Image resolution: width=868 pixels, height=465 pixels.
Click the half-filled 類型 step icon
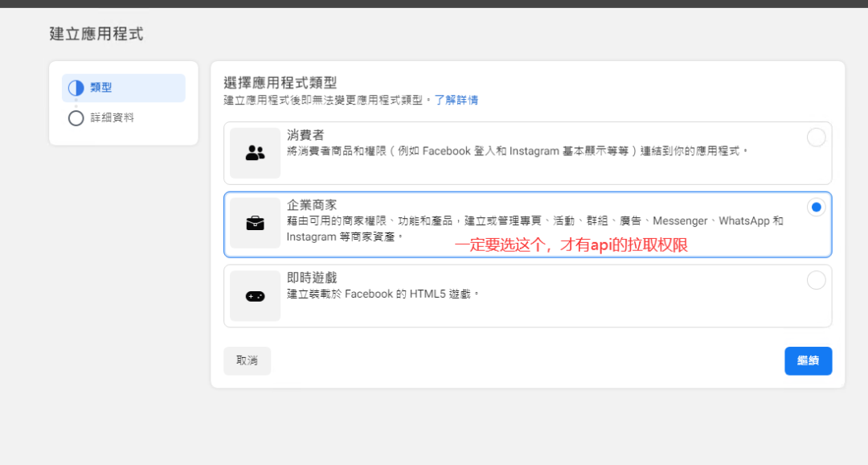coord(76,88)
